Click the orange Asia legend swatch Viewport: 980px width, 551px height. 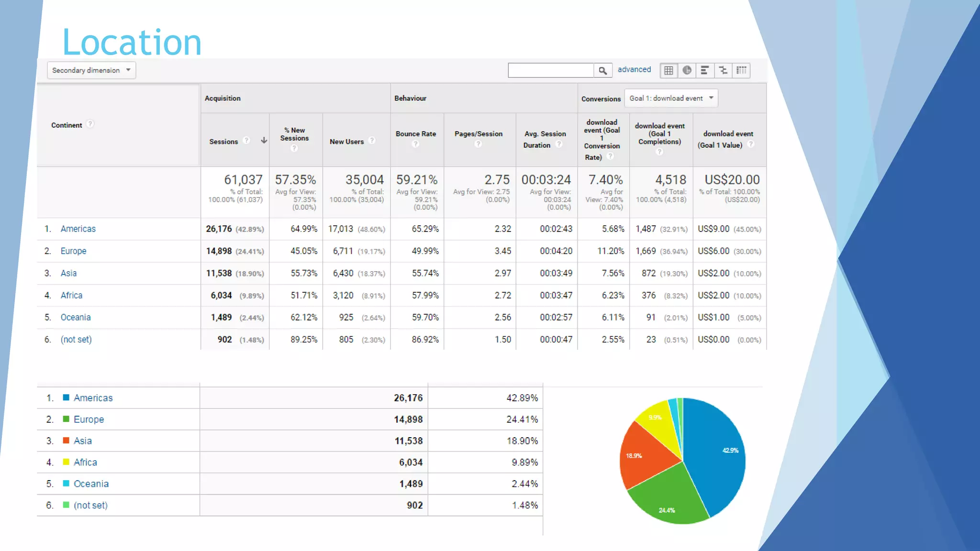[66, 441]
